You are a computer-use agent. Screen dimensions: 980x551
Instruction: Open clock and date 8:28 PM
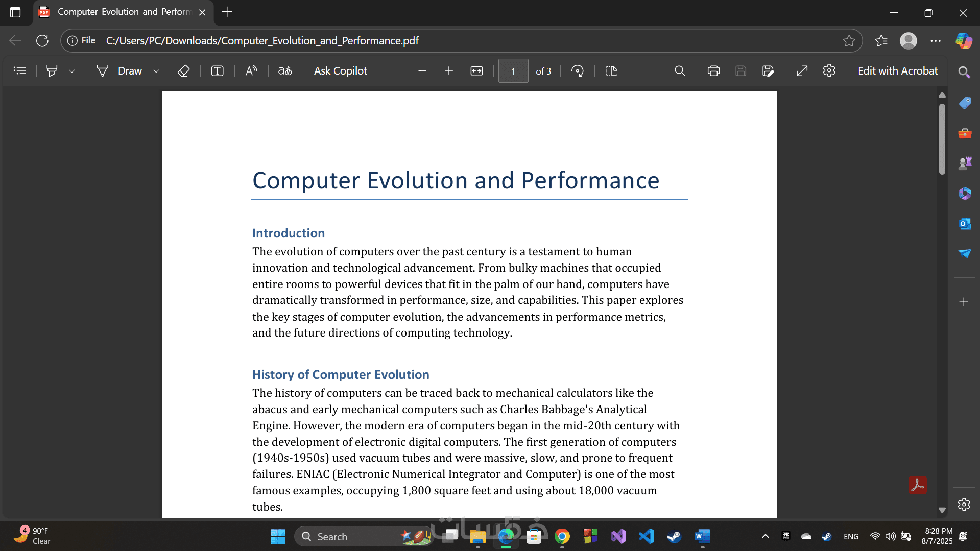(937, 536)
